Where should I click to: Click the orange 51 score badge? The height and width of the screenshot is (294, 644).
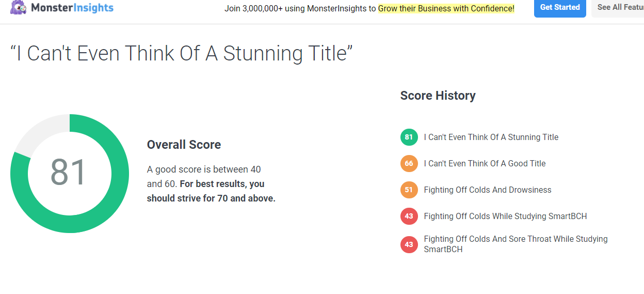point(409,190)
